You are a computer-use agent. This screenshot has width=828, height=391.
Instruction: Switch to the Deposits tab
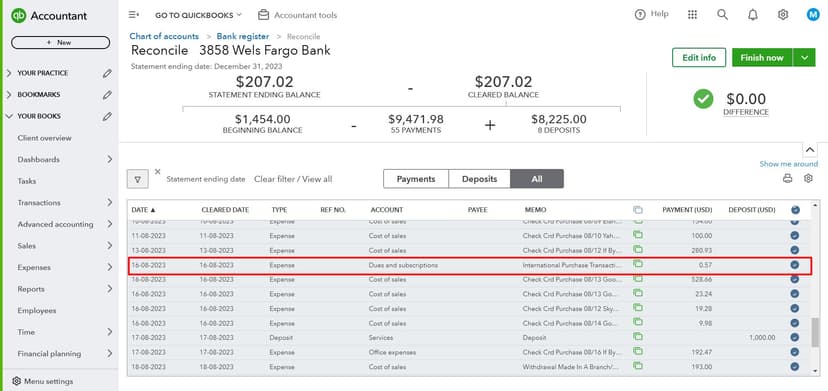point(479,179)
